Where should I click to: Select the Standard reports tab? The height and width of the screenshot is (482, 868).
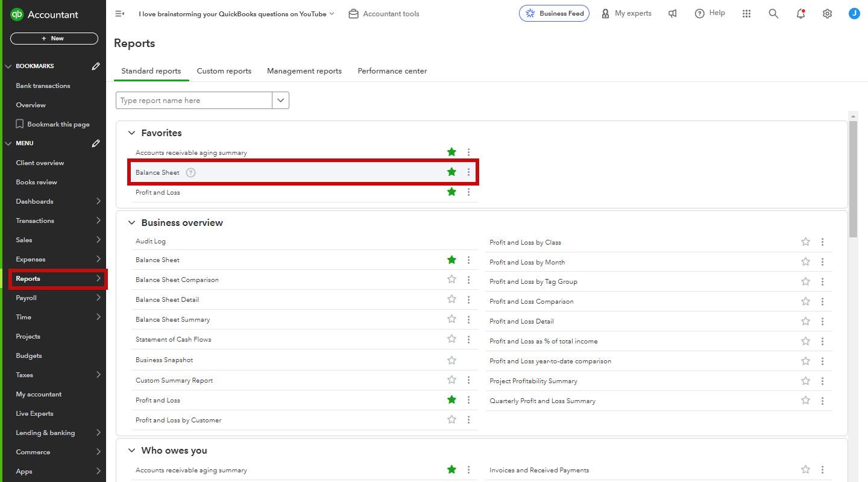[151, 71]
